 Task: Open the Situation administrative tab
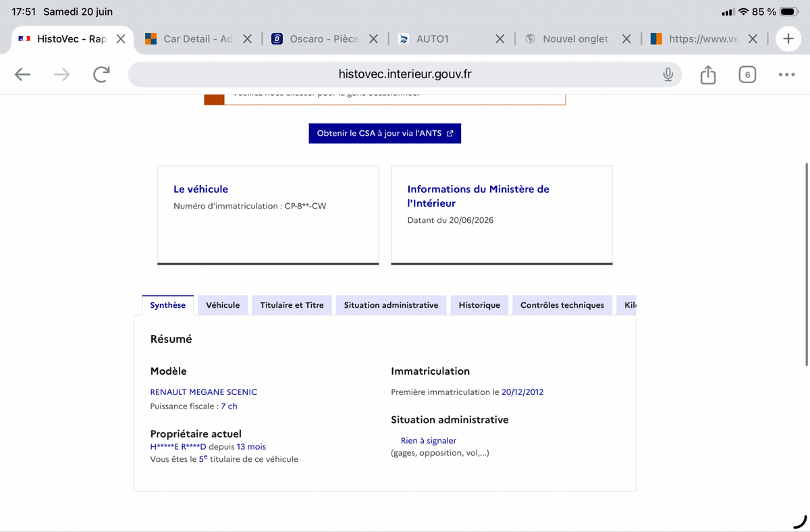[x=391, y=305]
